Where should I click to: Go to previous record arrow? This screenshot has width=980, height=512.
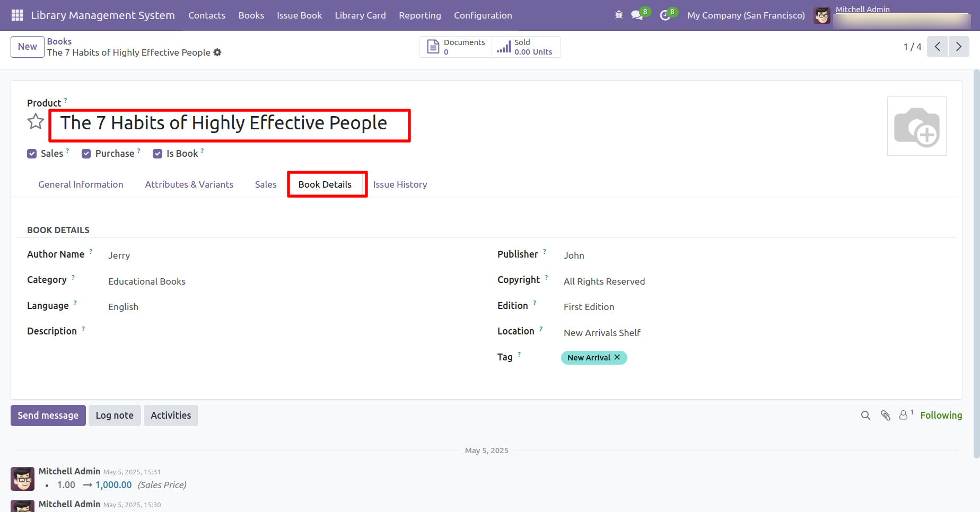tap(938, 47)
